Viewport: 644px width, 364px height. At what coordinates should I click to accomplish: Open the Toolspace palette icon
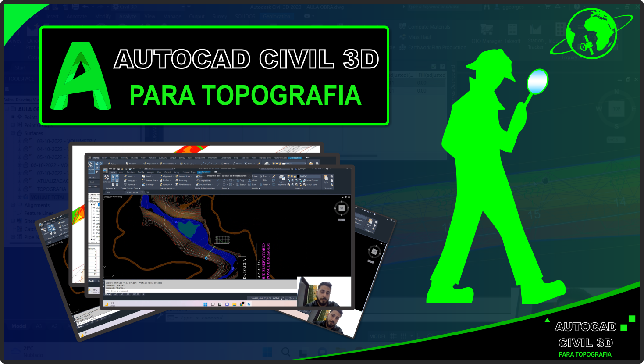(x=107, y=178)
